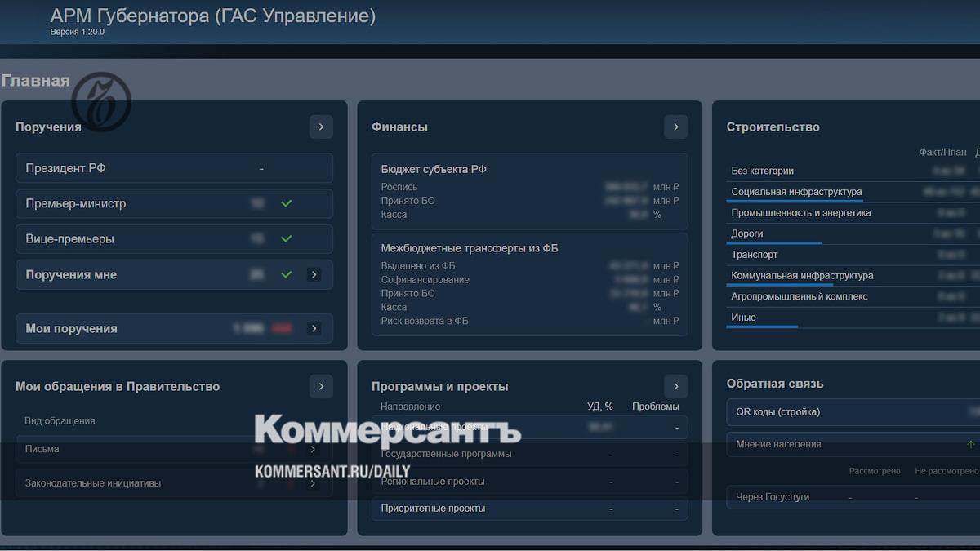Expand the Поручения мне row chevron
Viewport: 980px width, 551px height.
click(314, 275)
